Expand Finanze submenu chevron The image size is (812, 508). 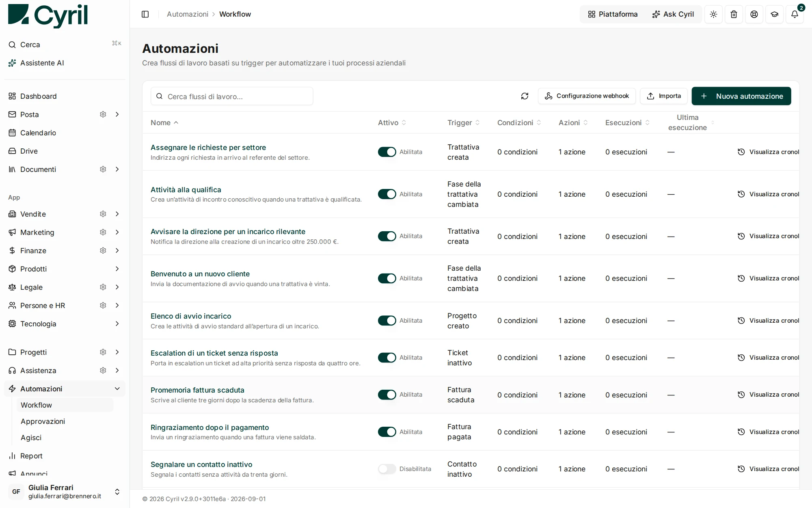click(117, 250)
